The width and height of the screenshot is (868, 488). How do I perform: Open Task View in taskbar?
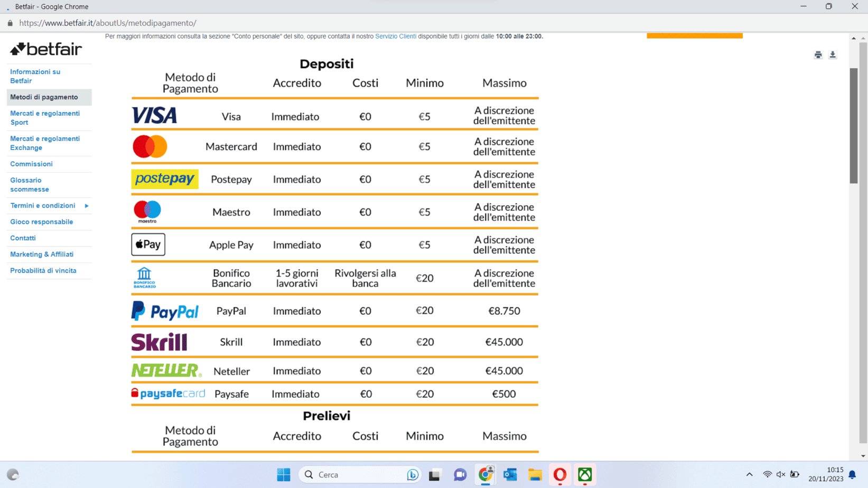(x=434, y=475)
